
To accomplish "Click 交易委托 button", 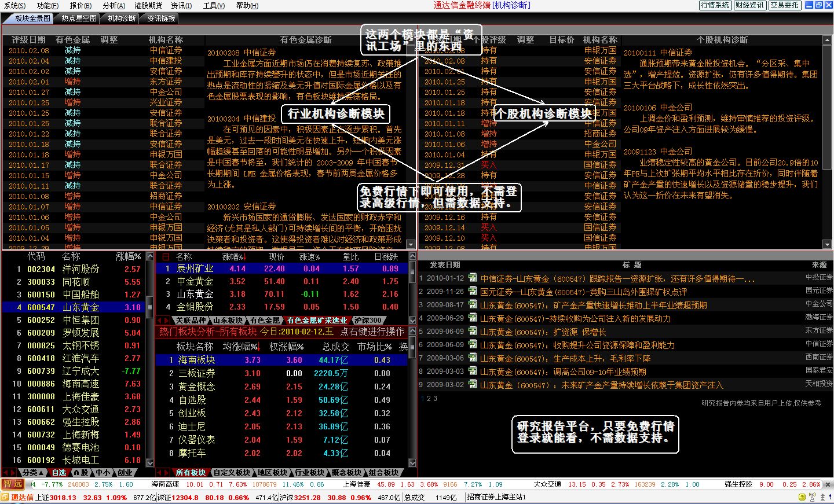I will [x=785, y=5].
